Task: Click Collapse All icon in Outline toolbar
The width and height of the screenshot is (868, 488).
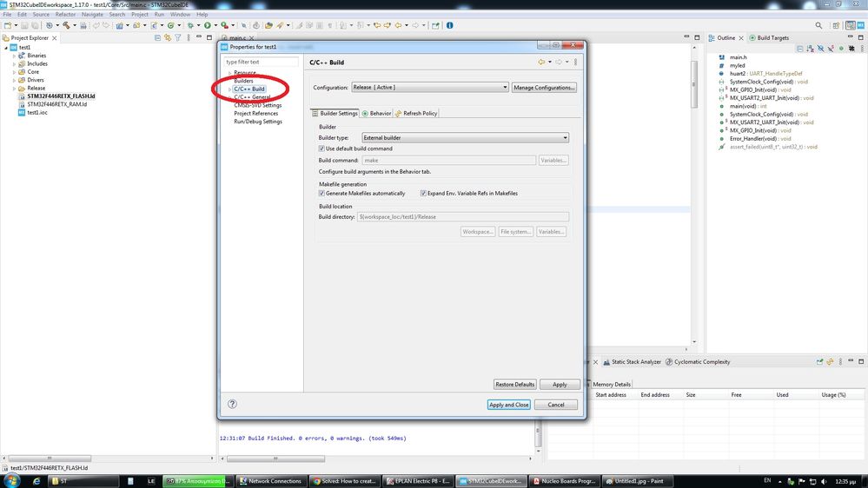Action: (x=800, y=49)
